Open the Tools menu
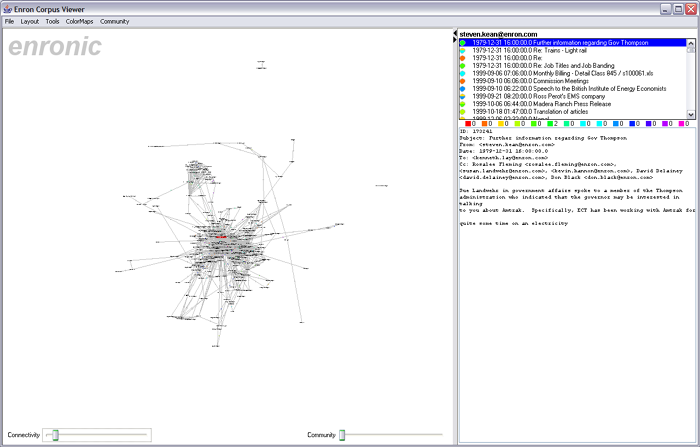Screen dimensions: 700x447 coord(52,21)
